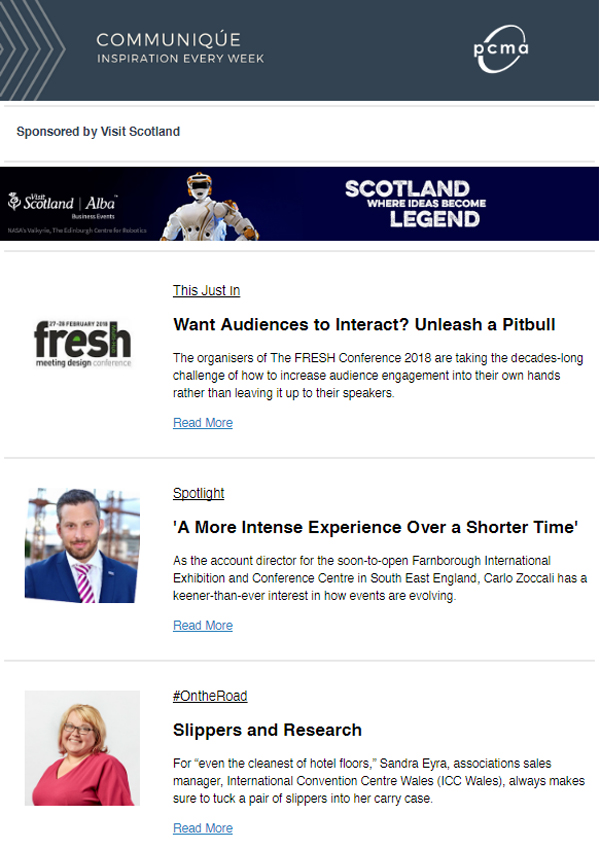This screenshot has height=849, width=600.
Task: Open 'Scotland Where Ideas Become Legend' banner text
Action: (415, 204)
